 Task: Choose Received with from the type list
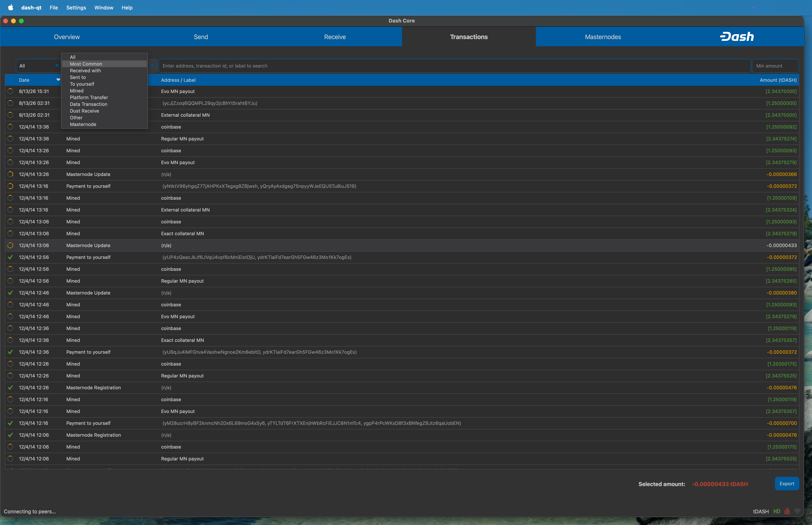[x=104, y=71]
